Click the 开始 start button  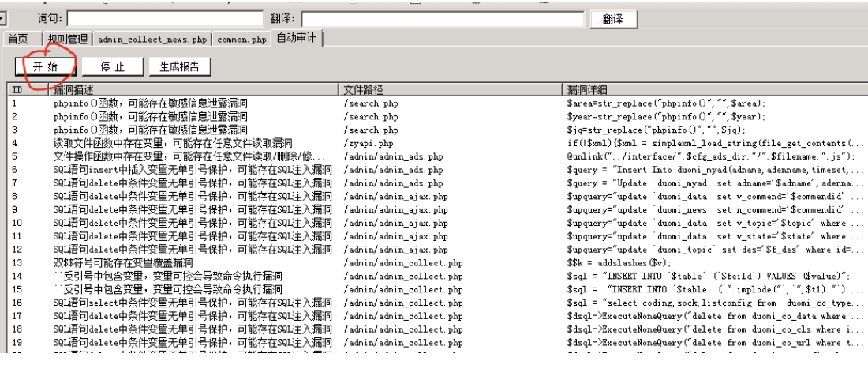point(45,67)
